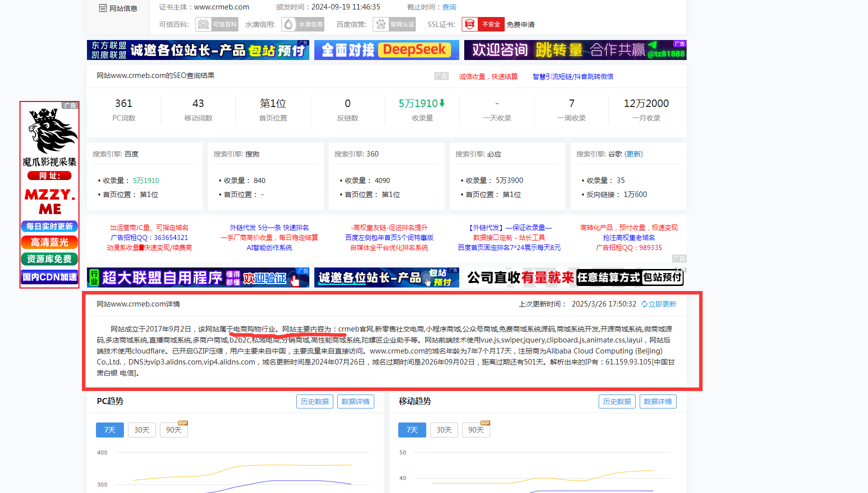Click the 广告招租QQ：989335 link

pyautogui.click(x=629, y=247)
